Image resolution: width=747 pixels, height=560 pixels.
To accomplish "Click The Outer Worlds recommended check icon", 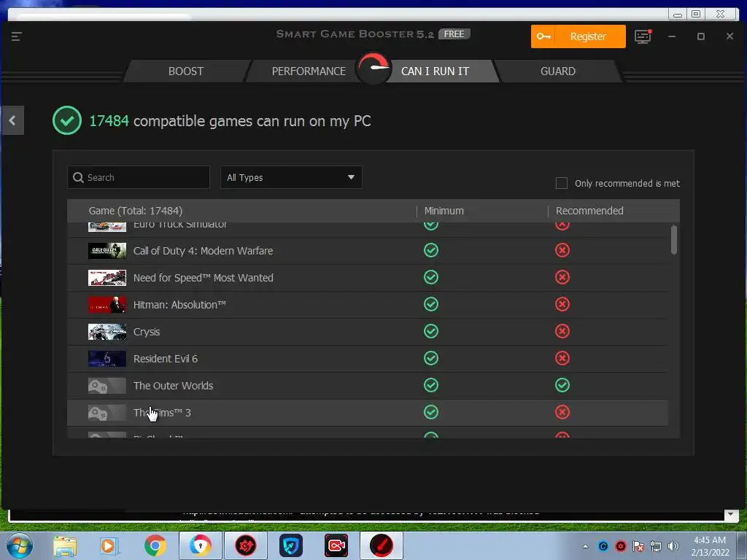I will [562, 385].
